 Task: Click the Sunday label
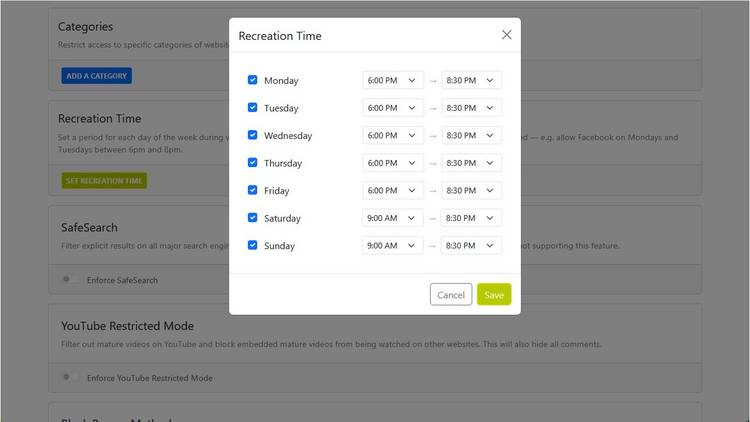(279, 245)
